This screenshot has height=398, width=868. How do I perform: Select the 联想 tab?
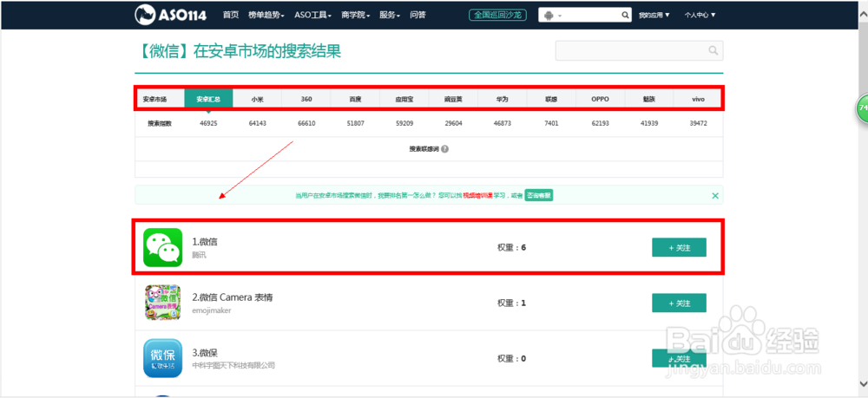(551, 100)
